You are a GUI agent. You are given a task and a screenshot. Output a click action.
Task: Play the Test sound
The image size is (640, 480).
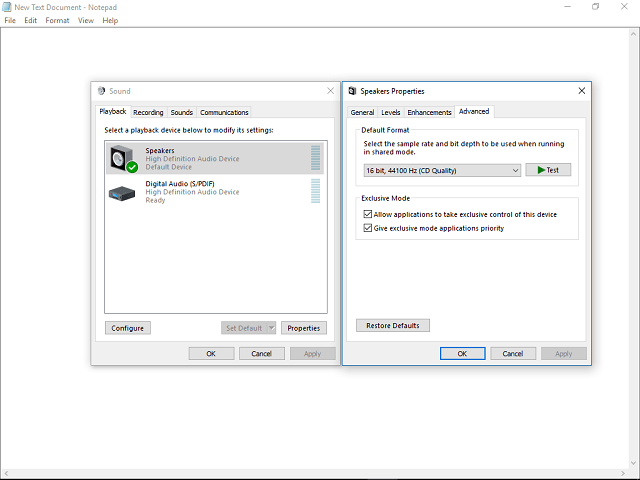(x=548, y=170)
